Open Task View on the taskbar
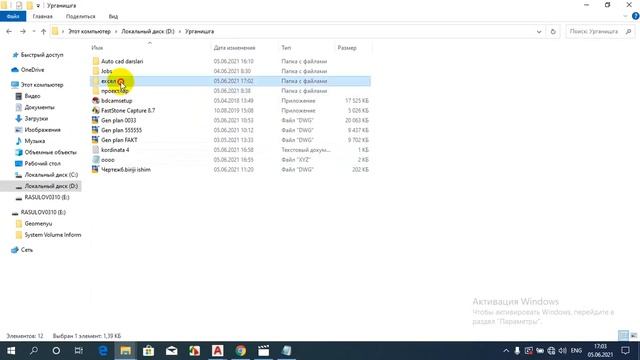 tap(79, 351)
